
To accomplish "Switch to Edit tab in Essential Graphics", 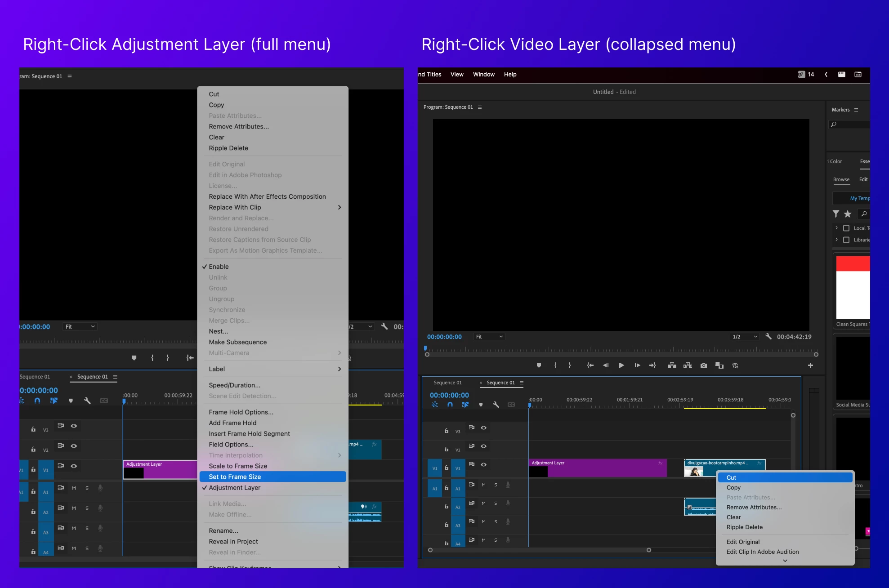I will pos(863,179).
